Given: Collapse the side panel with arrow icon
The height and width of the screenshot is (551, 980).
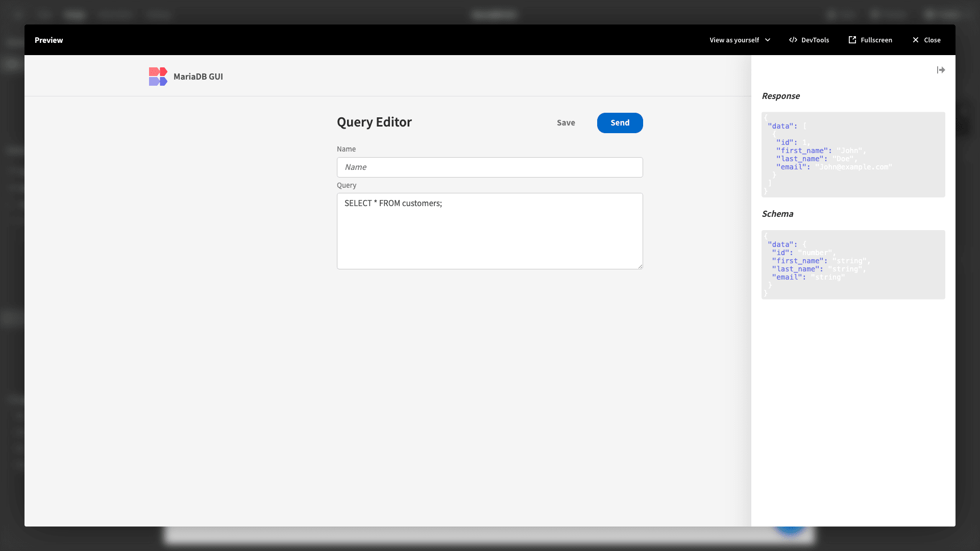Looking at the screenshot, I should click(x=941, y=70).
